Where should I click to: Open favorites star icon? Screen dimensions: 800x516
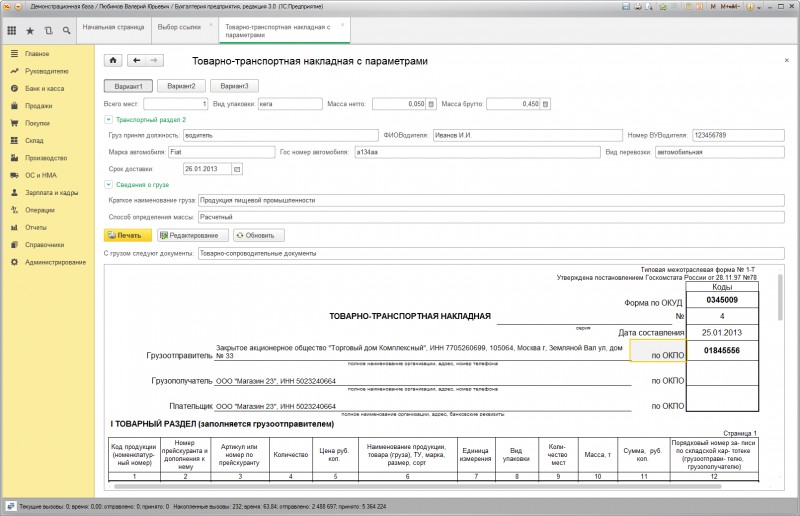pyautogui.click(x=30, y=31)
